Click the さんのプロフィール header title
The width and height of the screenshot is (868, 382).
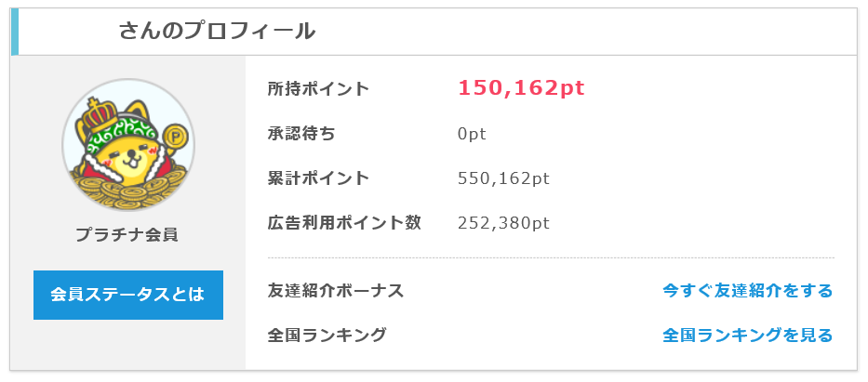click(x=217, y=32)
